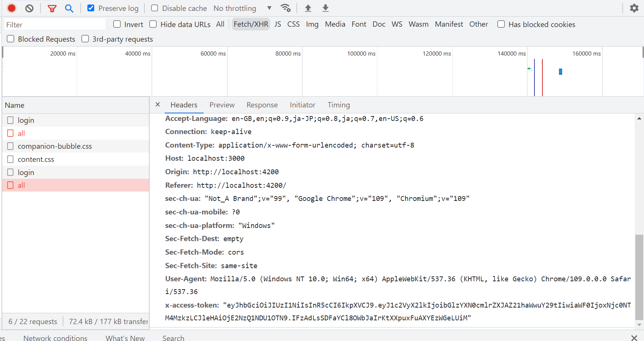
Task: Filter requests by Other
Action: pos(479,24)
